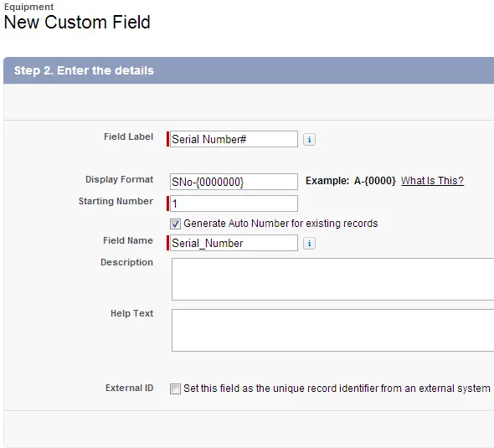This screenshot has width=494, height=448.
Task: Click into the Field Label input box
Action: click(234, 139)
